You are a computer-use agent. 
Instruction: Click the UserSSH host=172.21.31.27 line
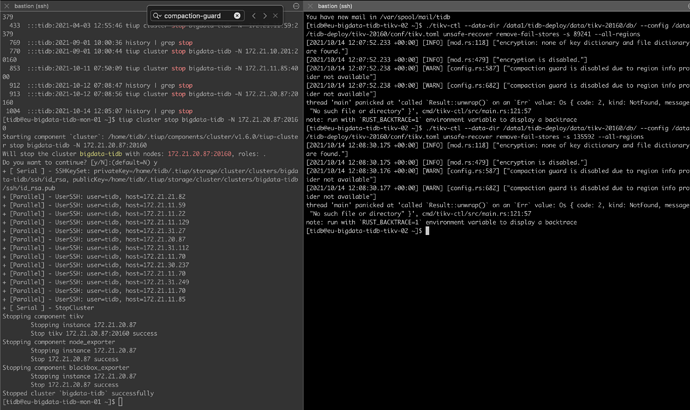[94, 231]
